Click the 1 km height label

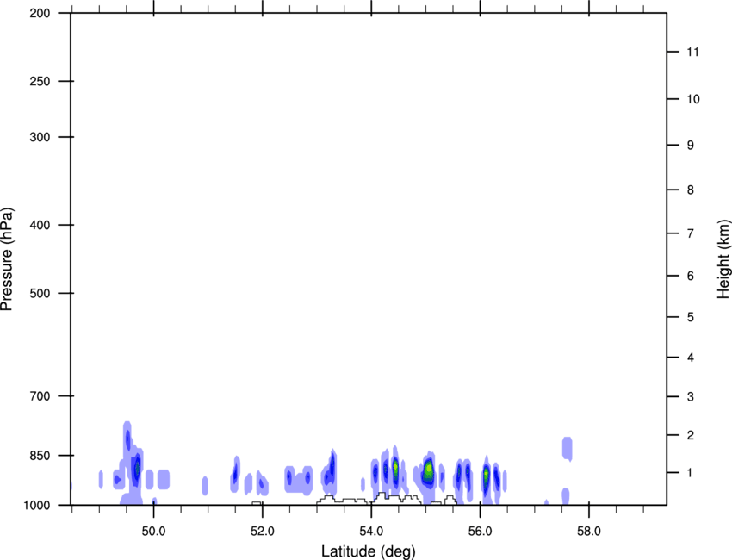coord(691,473)
